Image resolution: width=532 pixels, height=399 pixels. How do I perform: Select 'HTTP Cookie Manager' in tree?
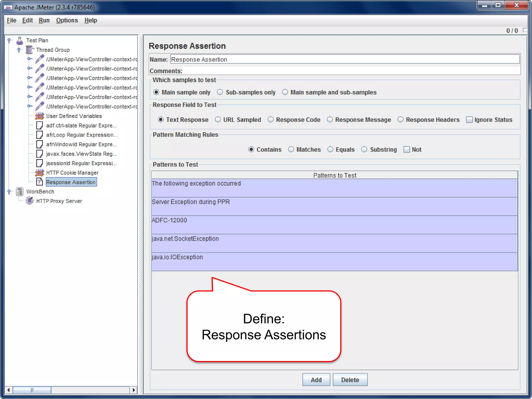(72, 173)
